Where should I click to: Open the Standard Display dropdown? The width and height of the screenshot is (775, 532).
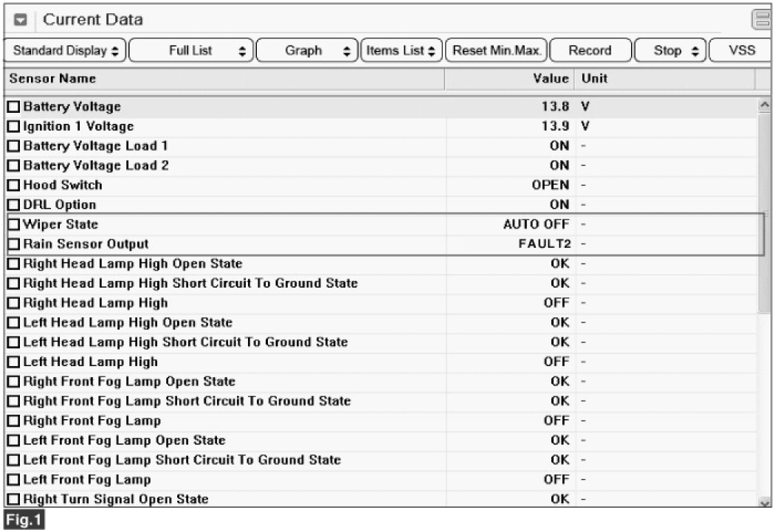point(66,51)
